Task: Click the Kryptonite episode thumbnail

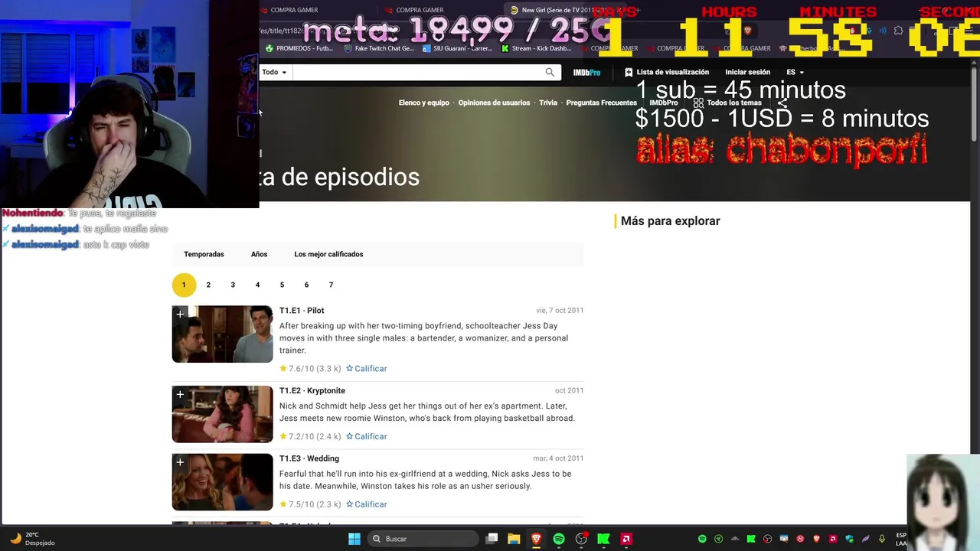Action: click(x=222, y=414)
